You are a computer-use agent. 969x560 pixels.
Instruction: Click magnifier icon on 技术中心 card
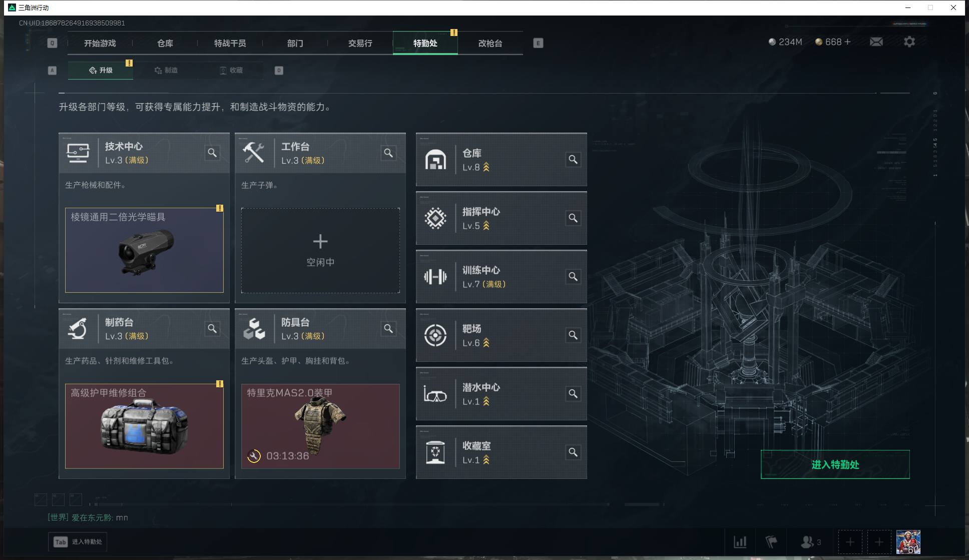click(212, 153)
